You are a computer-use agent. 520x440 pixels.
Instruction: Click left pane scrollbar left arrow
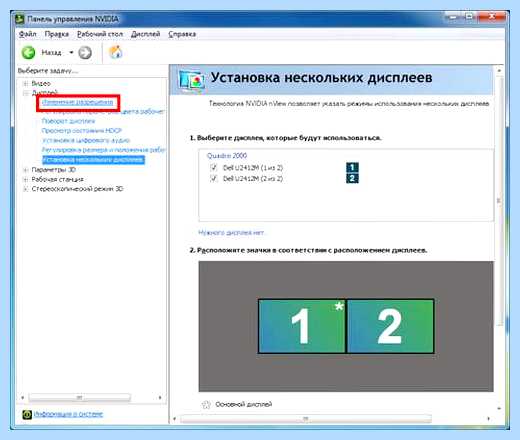(x=22, y=398)
